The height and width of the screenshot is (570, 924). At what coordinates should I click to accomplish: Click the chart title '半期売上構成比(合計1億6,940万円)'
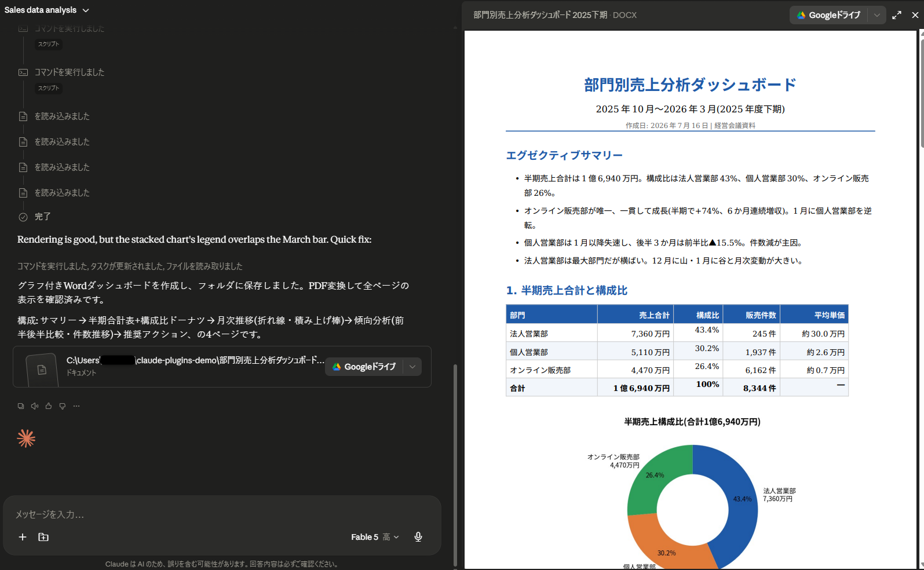[x=692, y=422]
